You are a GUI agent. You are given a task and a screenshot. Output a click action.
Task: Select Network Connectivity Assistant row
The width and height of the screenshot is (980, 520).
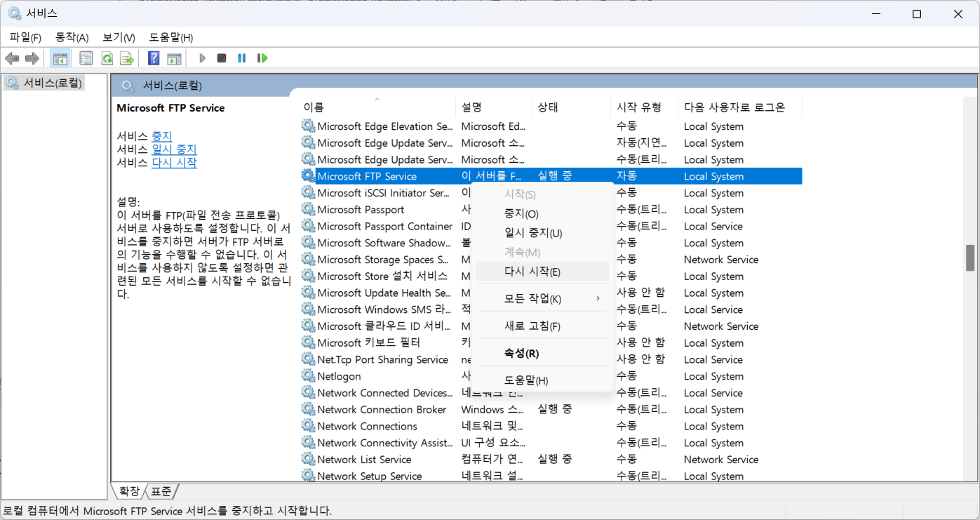[x=551, y=443]
